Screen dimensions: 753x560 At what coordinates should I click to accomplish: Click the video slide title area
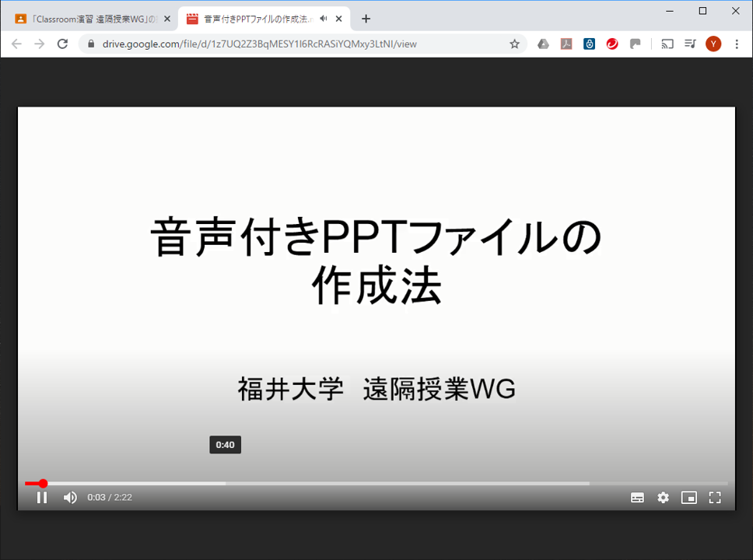[376, 261]
